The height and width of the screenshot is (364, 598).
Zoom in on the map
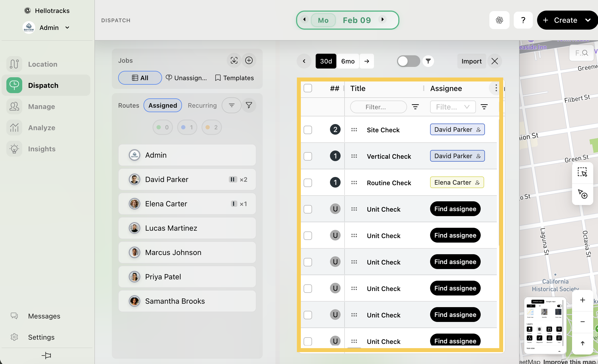coord(582,300)
